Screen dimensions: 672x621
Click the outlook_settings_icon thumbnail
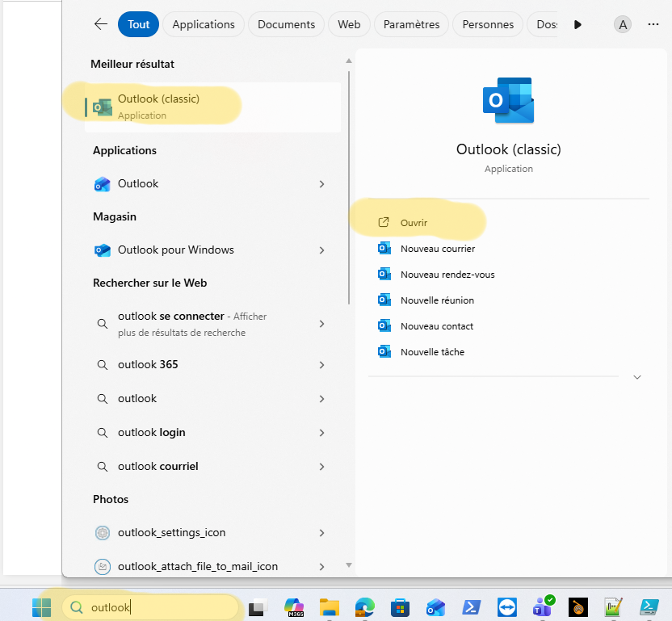click(103, 533)
